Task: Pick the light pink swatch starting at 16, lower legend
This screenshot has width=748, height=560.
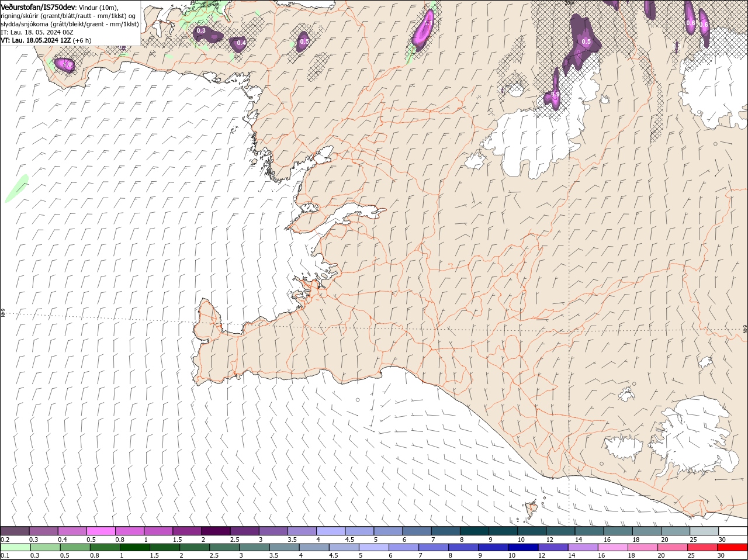Action: (x=612, y=548)
